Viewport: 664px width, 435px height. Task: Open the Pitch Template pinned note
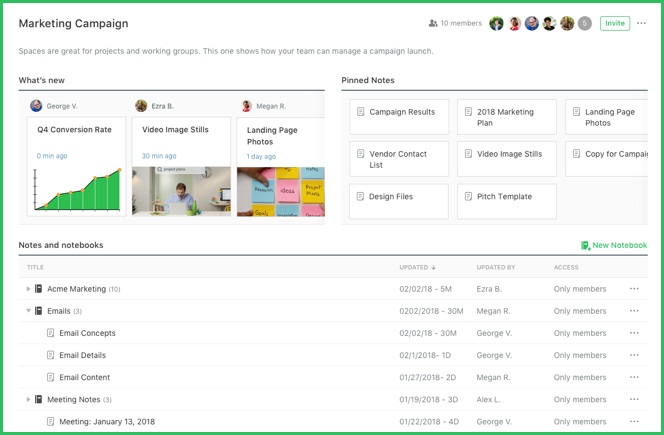(x=506, y=197)
